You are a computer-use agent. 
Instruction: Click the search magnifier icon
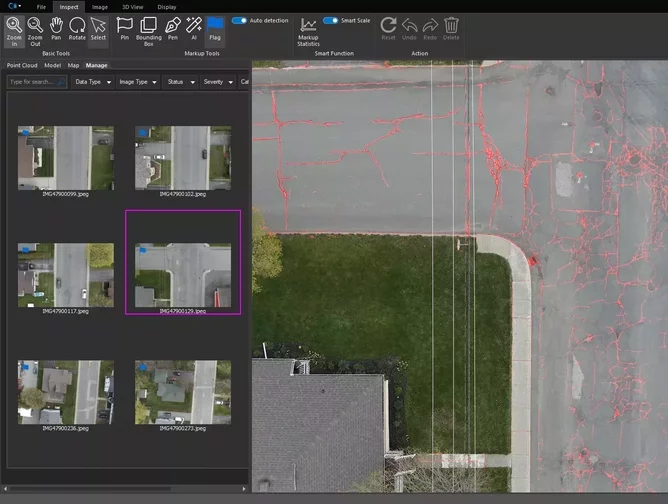point(61,82)
